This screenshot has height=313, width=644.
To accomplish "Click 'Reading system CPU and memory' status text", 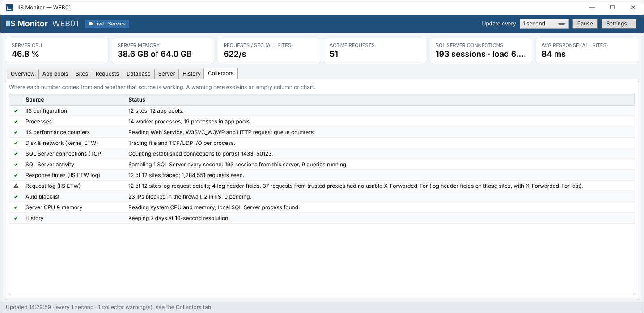I will coord(214,207).
